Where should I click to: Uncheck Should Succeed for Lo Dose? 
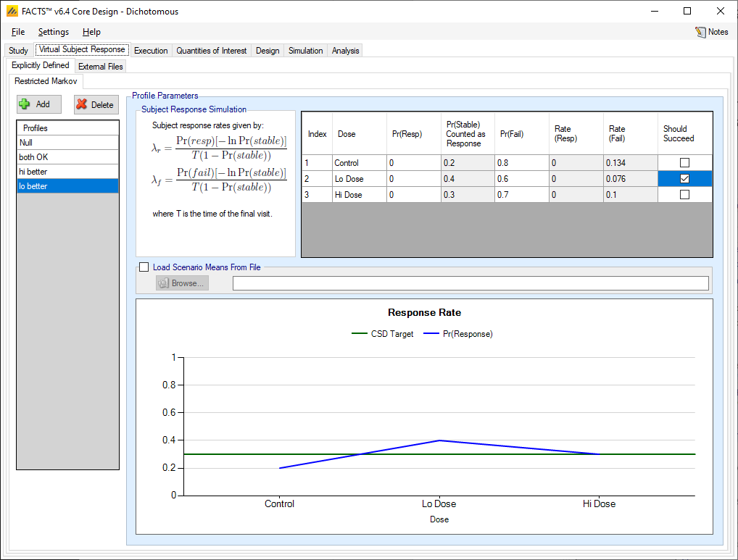pyautogui.click(x=684, y=179)
